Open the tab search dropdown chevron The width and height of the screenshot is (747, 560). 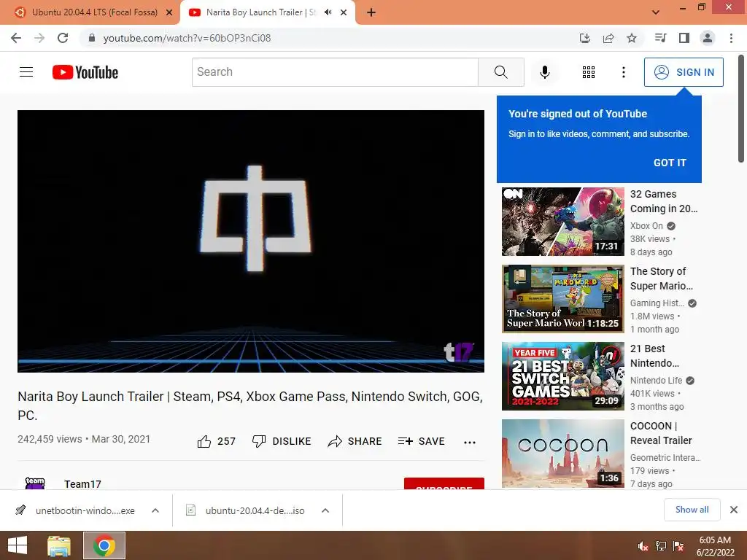pyautogui.click(x=656, y=12)
